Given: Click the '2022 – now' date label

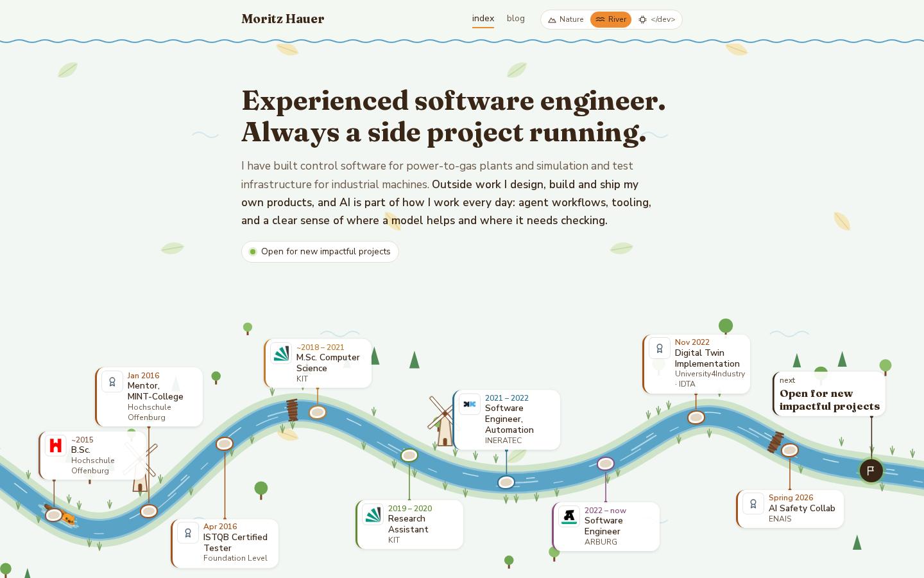Looking at the screenshot, I should [605, 511].
